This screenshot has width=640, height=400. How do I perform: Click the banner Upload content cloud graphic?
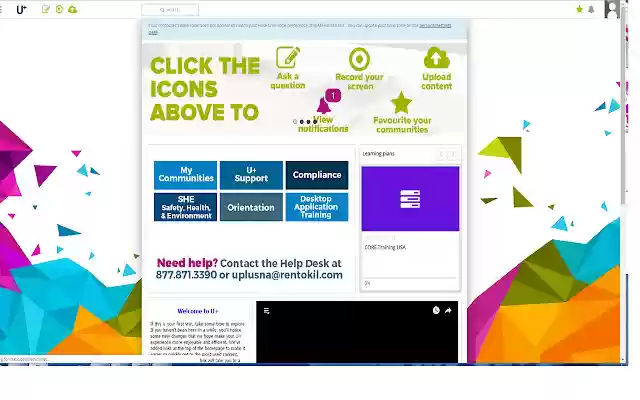[437, 58]
